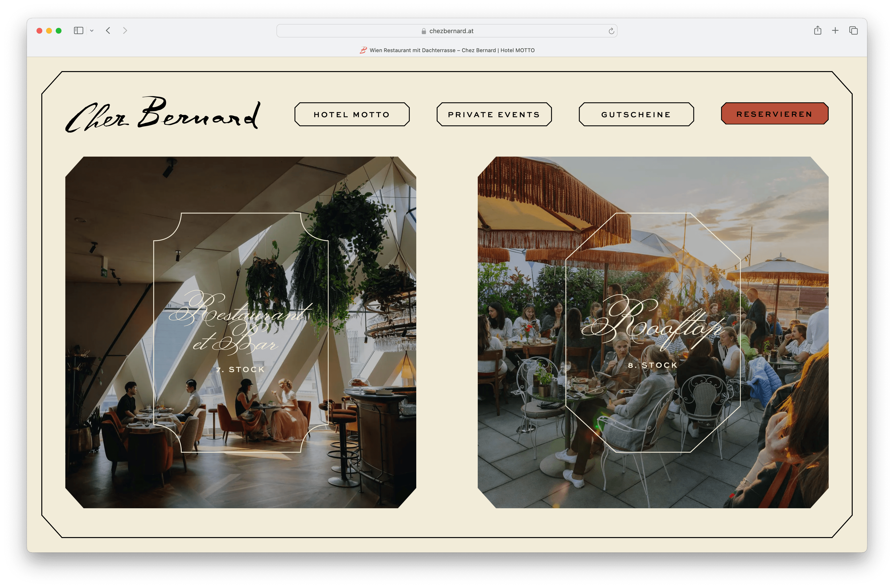The height and width of the screenshot is (588, 894).
Task: Open the PRIVATE EVENTS page
Action: (494, 114)
